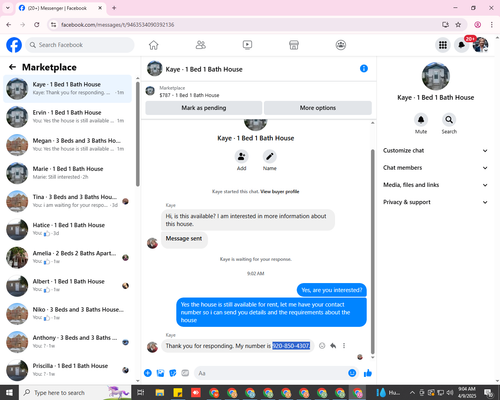Go to the Home feed icon
This screenshot has width=500, height=400.
click(154, 45)
